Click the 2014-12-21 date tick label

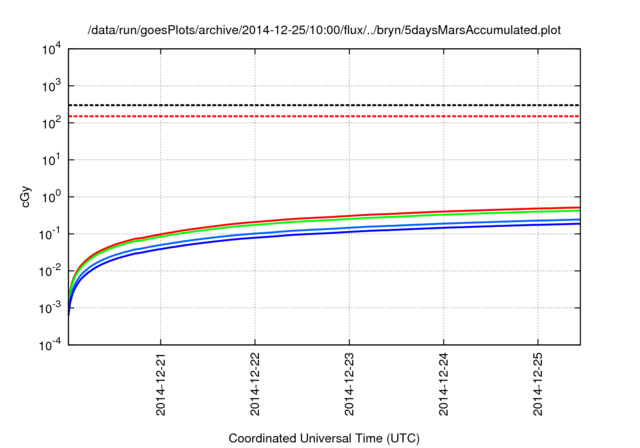click(160, 384)
